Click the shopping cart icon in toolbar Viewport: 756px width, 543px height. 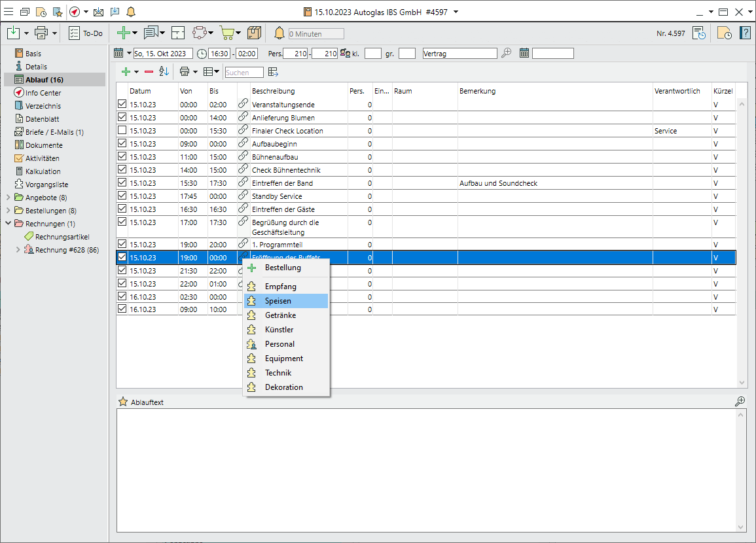tap(226, 33)
